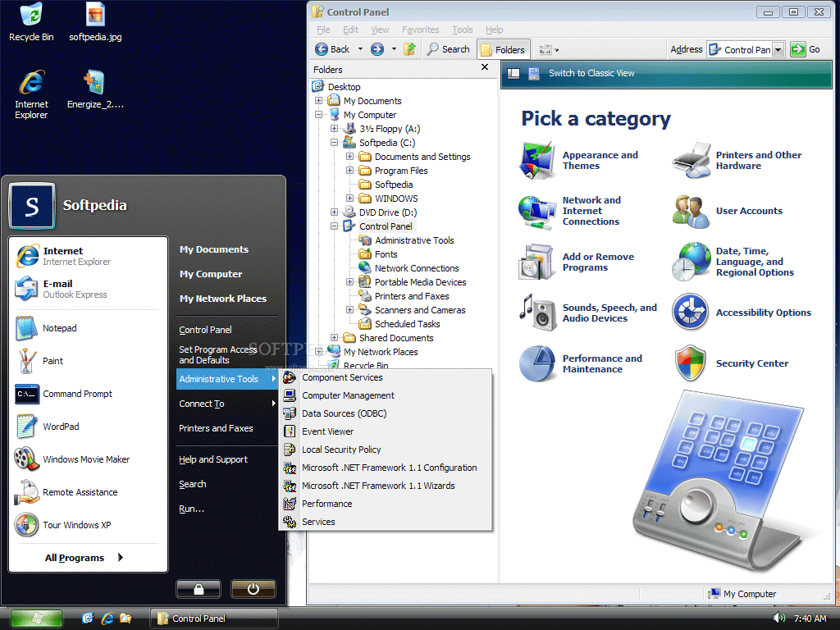Viewport: 840px width, 630px height.
Task: Expand Connect To submenu in Start menu
Action: (227, 404)
